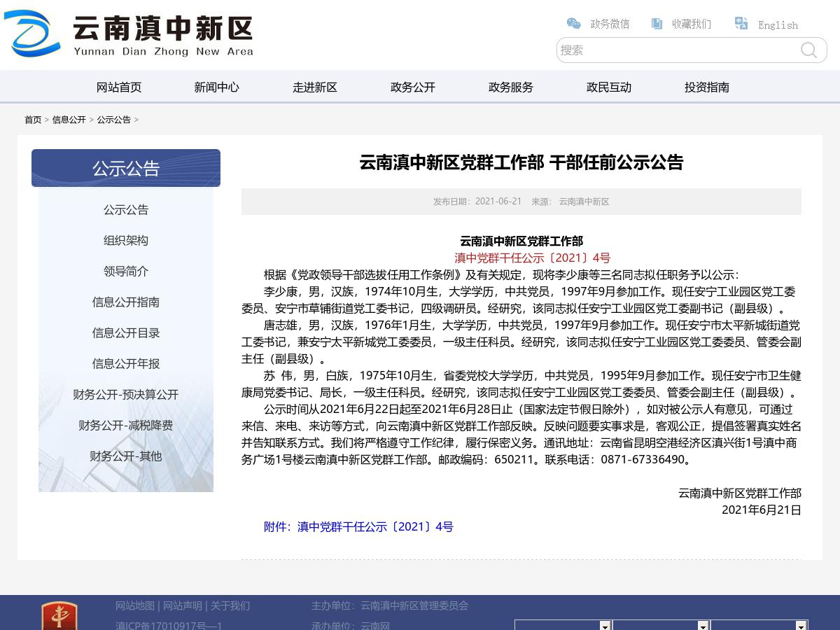Click the source text 云南滇中新区
The width and height of the screenshot is (840, 630).
coord(584,202)
